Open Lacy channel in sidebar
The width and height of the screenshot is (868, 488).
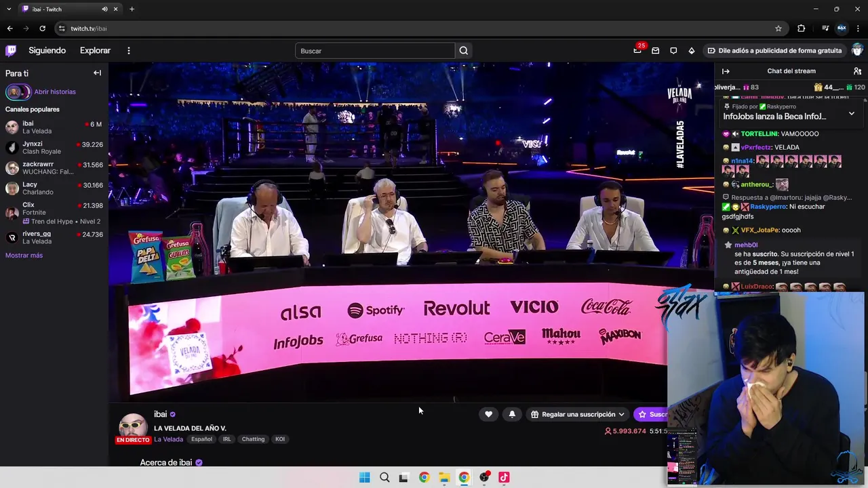[x=54, y=188]
